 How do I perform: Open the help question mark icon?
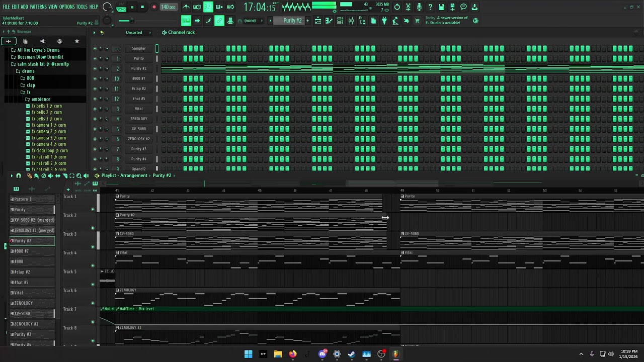tap(430, 7)
